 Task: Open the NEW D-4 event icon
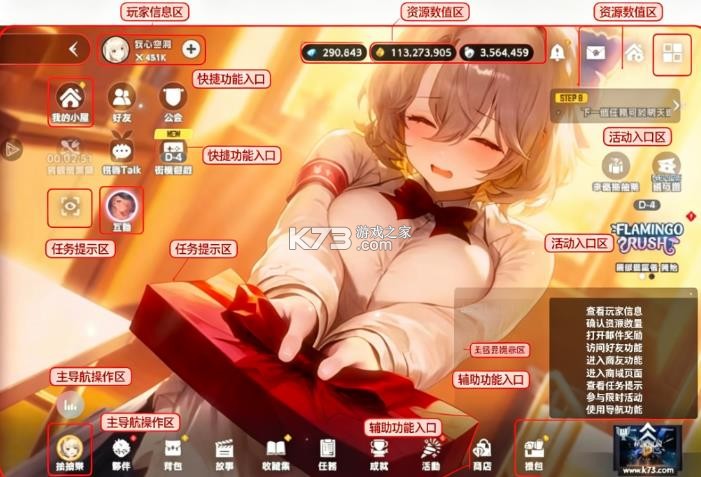[173, 153]
